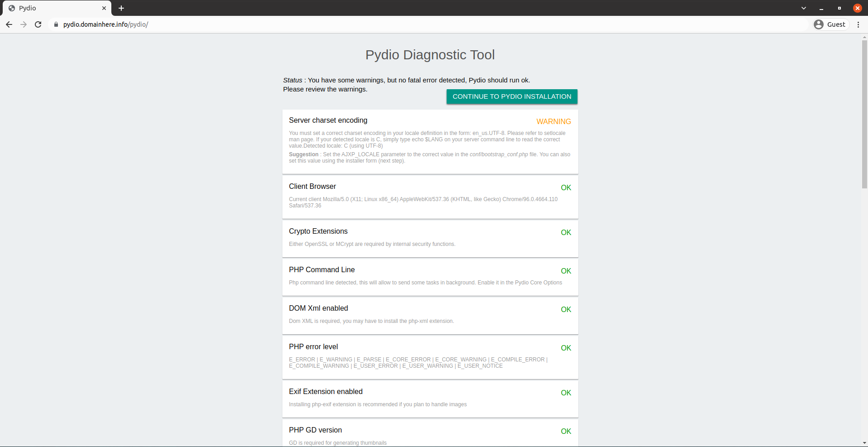This screenshot has height=447, width=868.
Task: Click the browser forward arrow
Action: coord(24,24)
